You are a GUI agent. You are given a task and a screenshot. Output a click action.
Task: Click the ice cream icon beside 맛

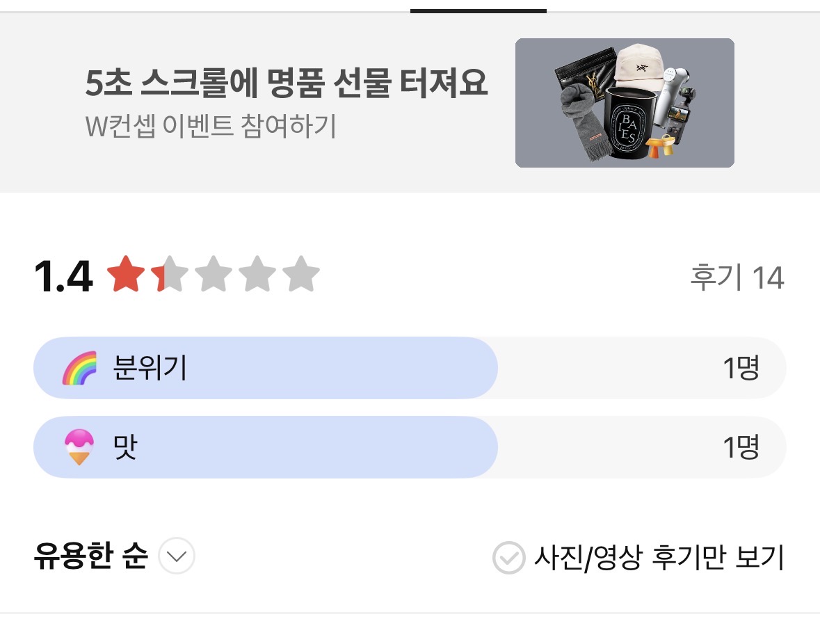(x=80, y=447)
